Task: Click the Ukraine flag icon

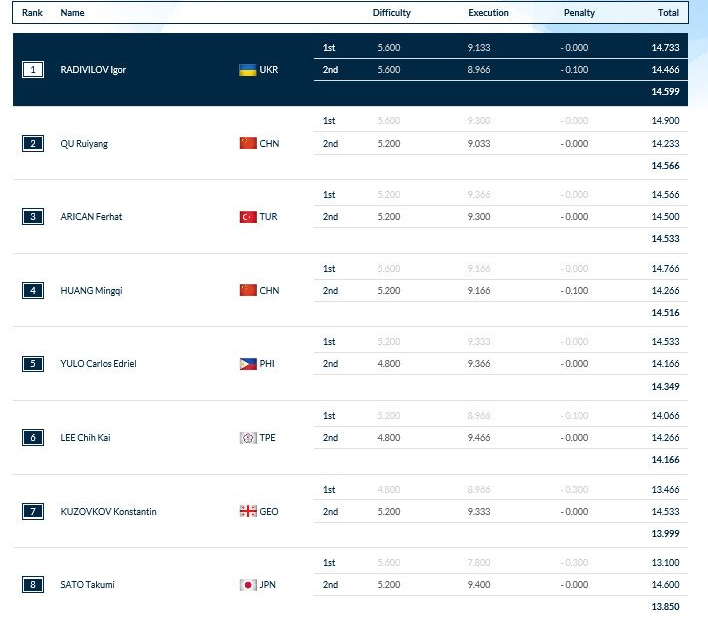Action: click(248, 70)
